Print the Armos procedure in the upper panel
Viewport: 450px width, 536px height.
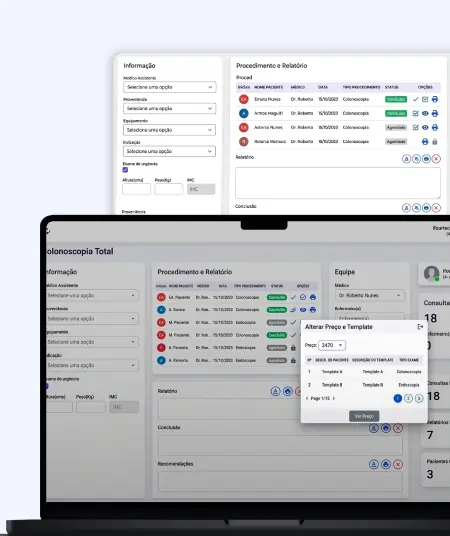(435, 113)
